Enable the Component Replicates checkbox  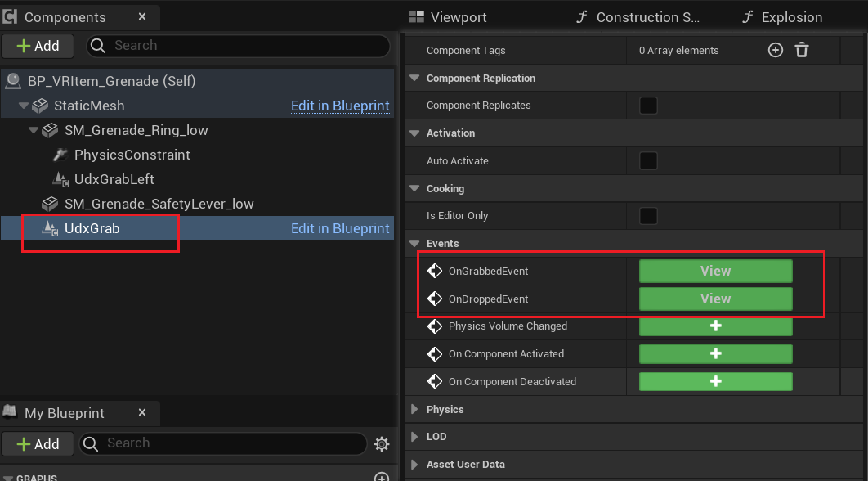click(x=648, y=106)
